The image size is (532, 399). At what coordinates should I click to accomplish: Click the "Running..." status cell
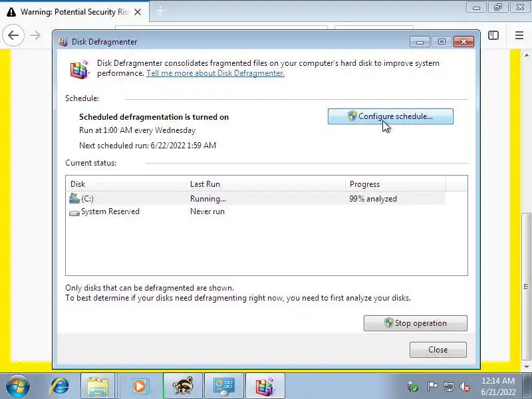click(207, 199)
